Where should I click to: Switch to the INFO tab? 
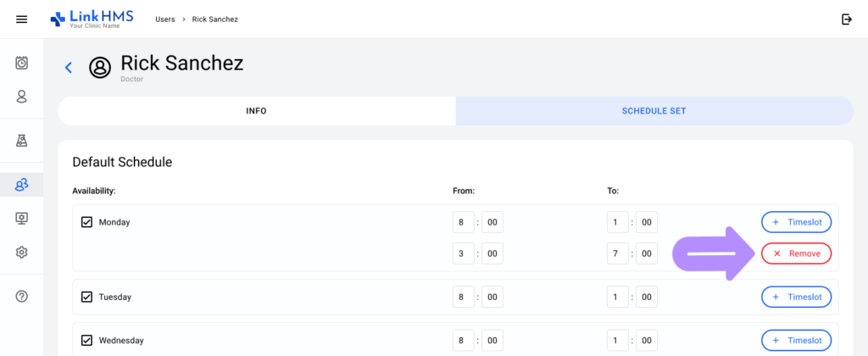(x=257, y=111)
